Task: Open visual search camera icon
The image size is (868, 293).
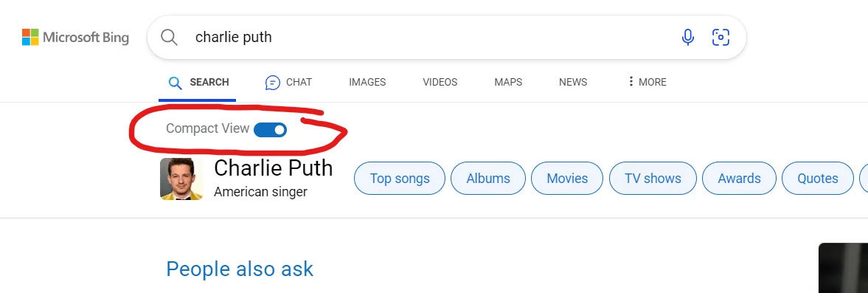Action: (x=721, y=37)
